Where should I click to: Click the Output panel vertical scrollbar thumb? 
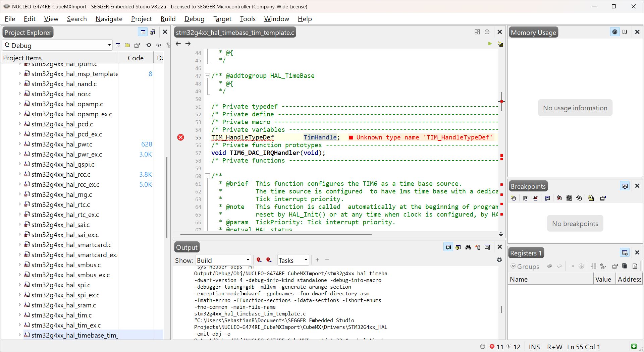[x=501, y=309]
